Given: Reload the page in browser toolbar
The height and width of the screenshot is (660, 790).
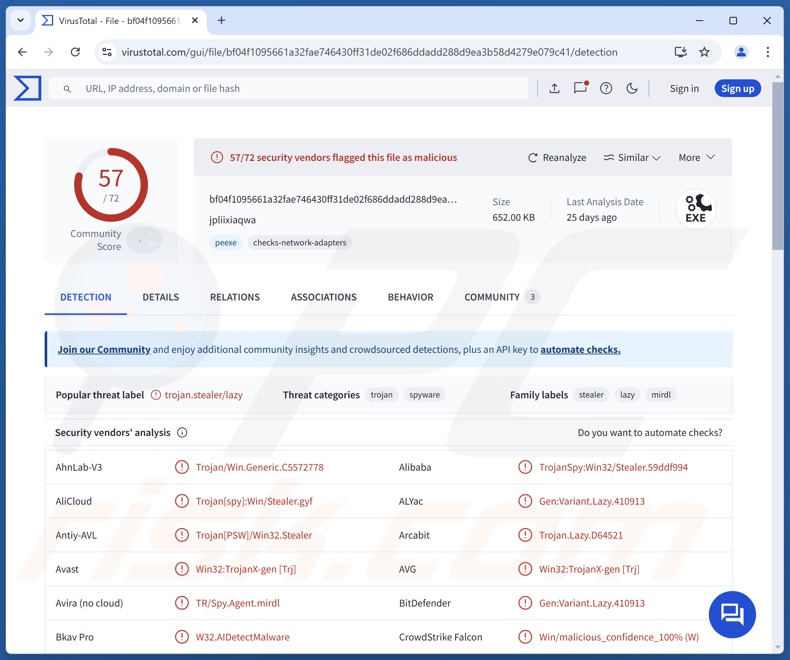Looking at the screenshot, I should click(75, 52).
